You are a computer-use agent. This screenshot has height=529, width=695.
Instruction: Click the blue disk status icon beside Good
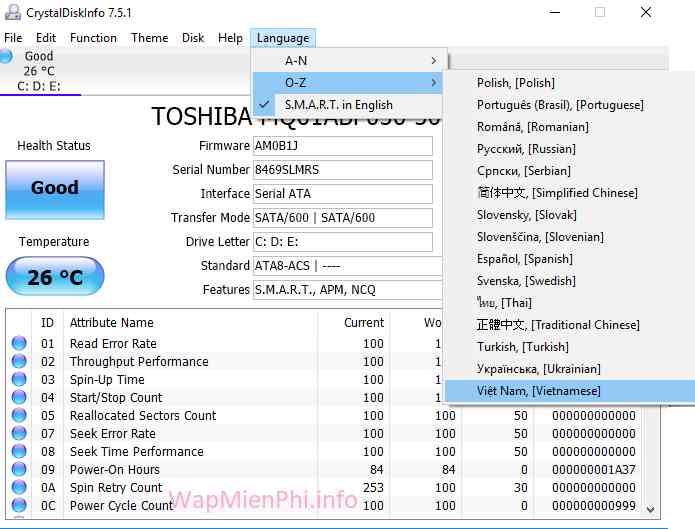click(7, 56)
